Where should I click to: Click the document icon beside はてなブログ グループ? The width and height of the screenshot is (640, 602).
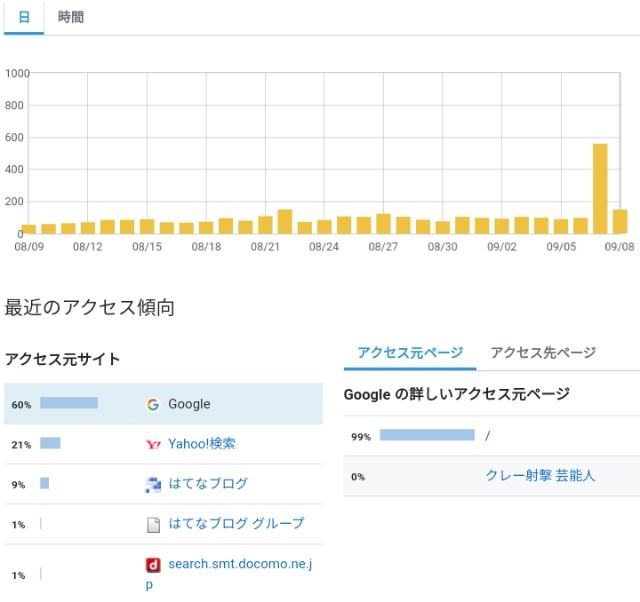[x=153, y=525]
